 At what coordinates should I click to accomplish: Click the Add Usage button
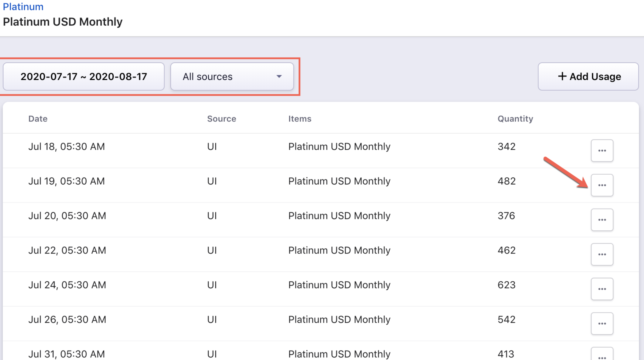click(588, 77)
